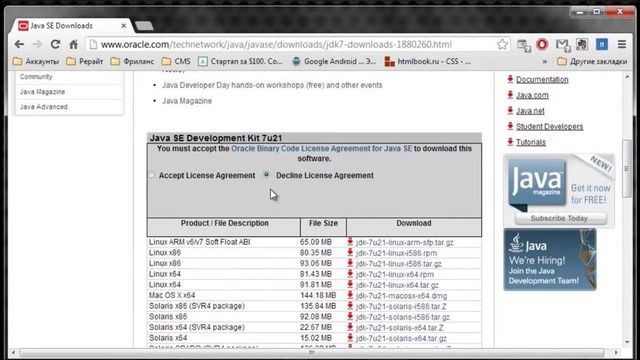
Task: Open the Фриланс bookmarks folder
Action: point(133,61)
